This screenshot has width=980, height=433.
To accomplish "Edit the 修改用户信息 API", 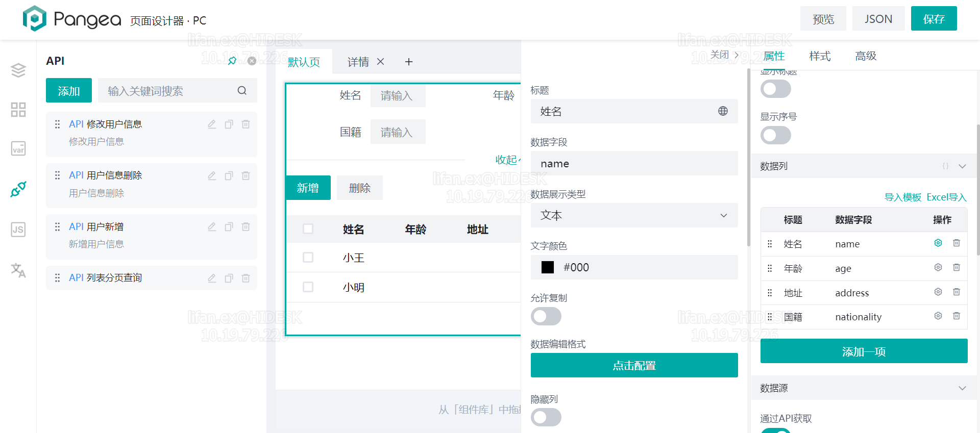I will pos(212,124).
